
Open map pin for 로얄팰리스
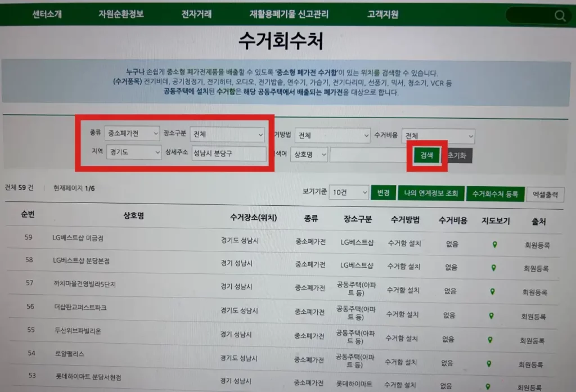pyautogui.click(x=489, y=364)
